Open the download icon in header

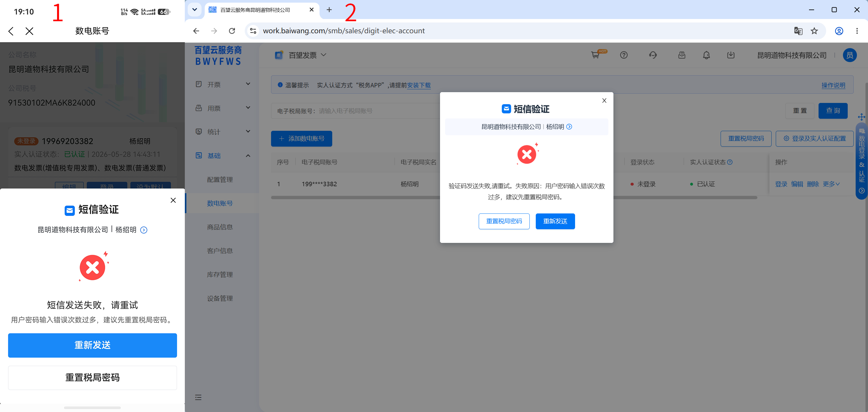pyautogui.click(x=730, y=55)
